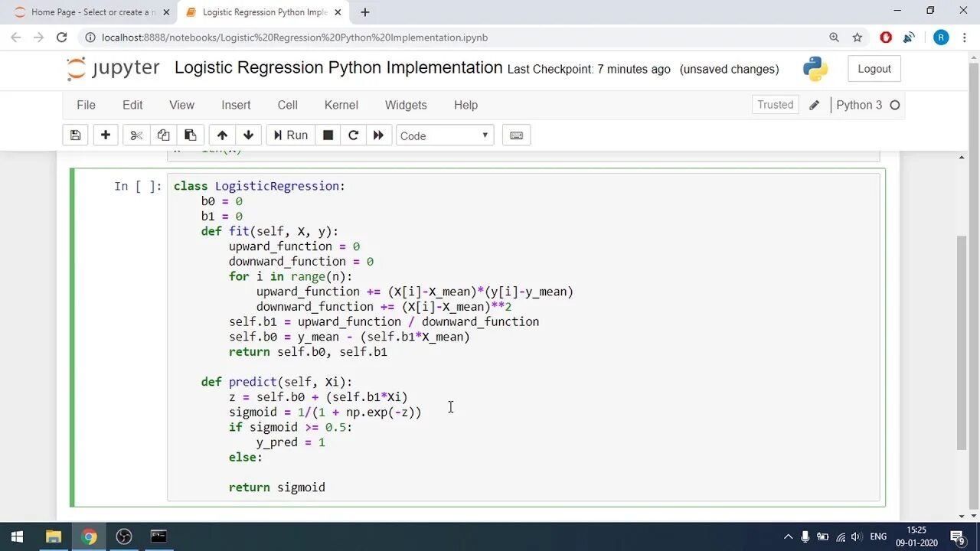Click the Jupyter logo

pyautogui.click(x=113, y=68)
